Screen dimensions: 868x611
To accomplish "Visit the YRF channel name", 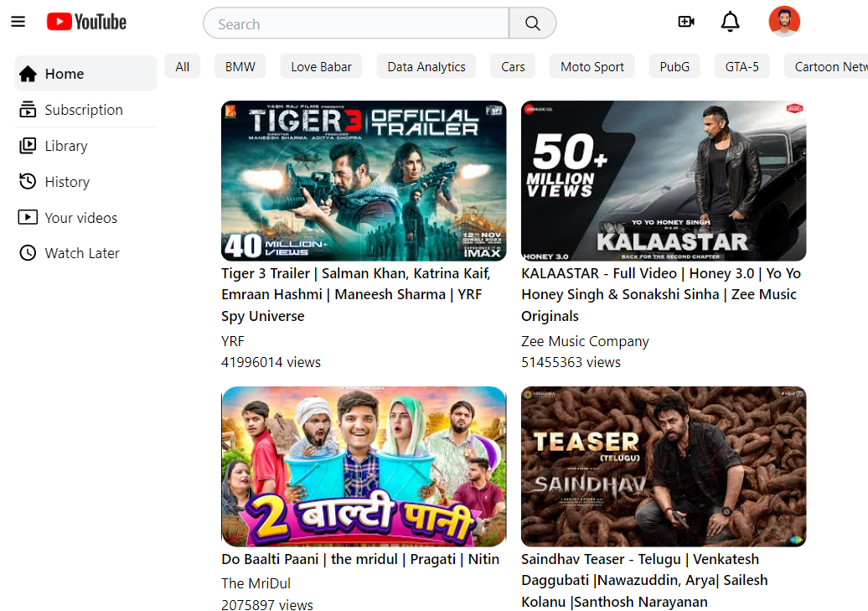I will click(233, 341).
